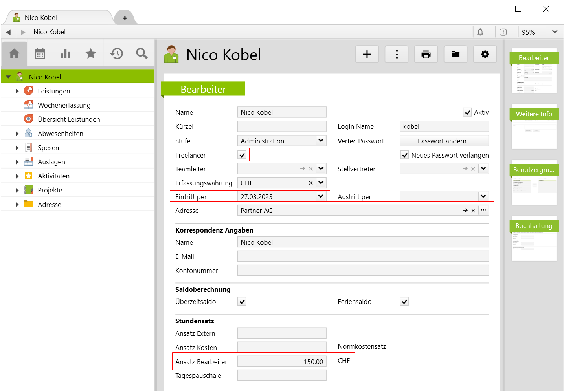Viewport: 564px width, 392px height.
Task: Open the bar chart reports icon
Action: pyautogui.click(x=65, y=53)
